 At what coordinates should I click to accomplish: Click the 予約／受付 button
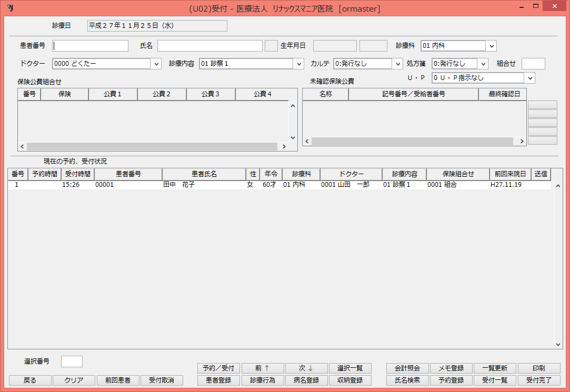[218, 368]
